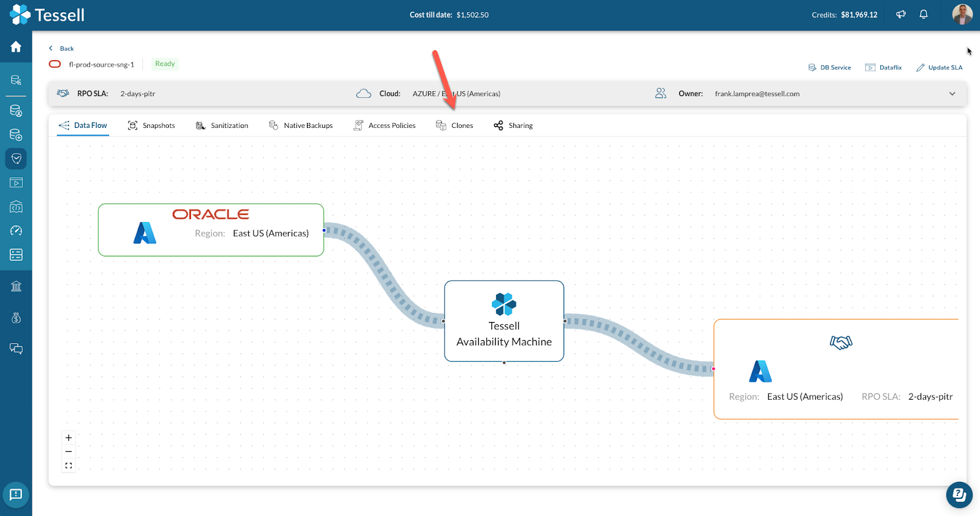The width and height of the screenshot is (980, 516).
Task: Open the DB Service link
Action: [829, 67]
